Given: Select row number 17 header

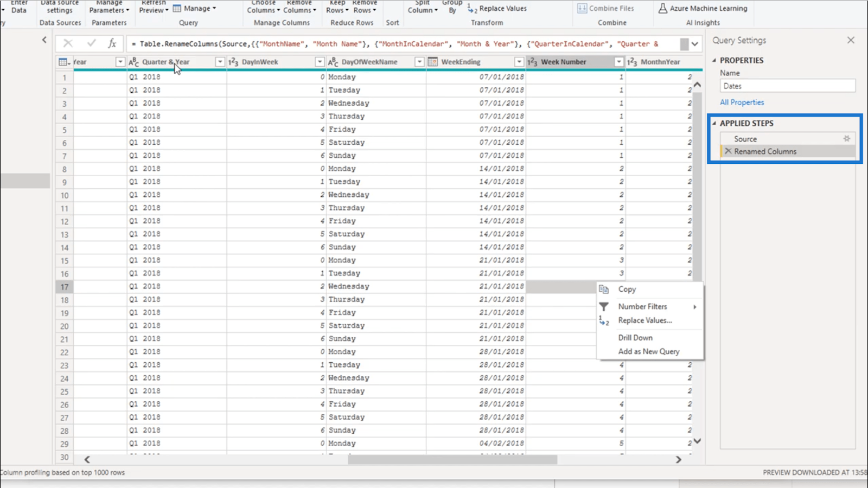Looking at the screenshot, I should click(x=65, y=287).
